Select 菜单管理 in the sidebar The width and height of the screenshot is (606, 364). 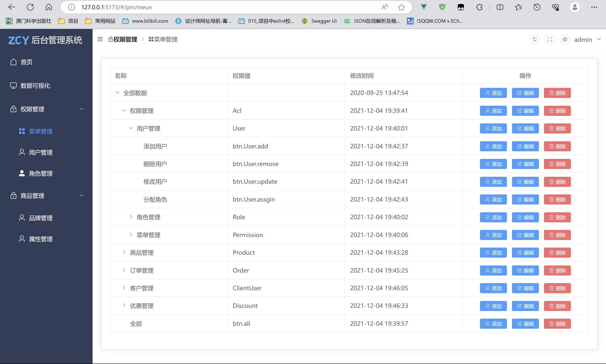click(46, 132)
